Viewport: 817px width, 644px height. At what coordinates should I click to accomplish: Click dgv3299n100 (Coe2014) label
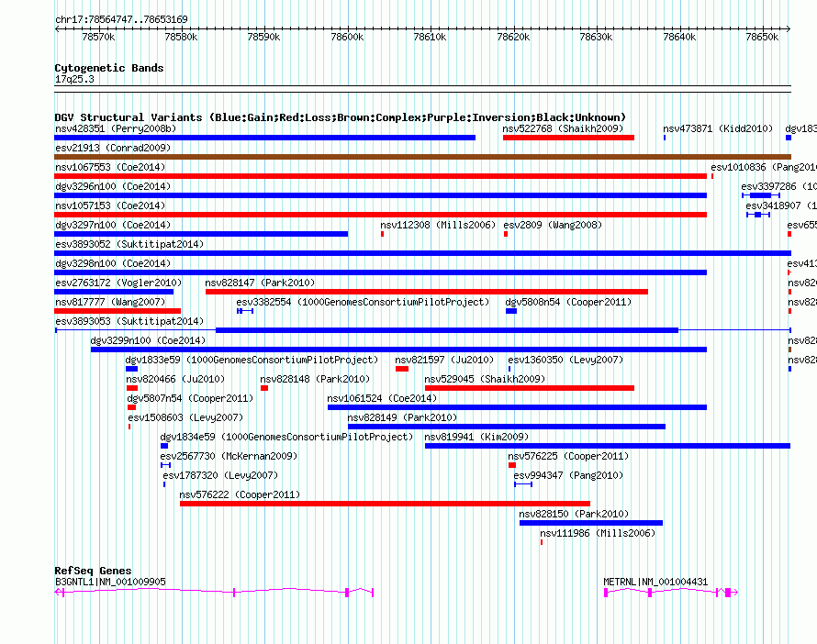coord(148,340)
